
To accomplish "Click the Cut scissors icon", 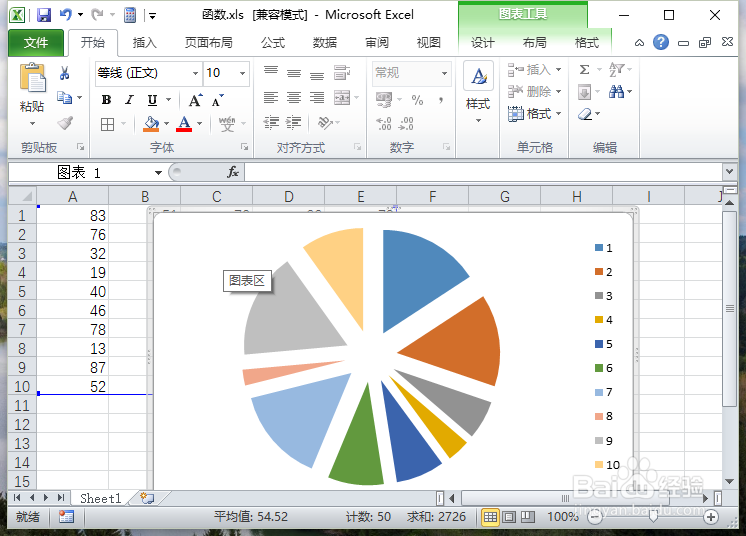I will point(64,73).
